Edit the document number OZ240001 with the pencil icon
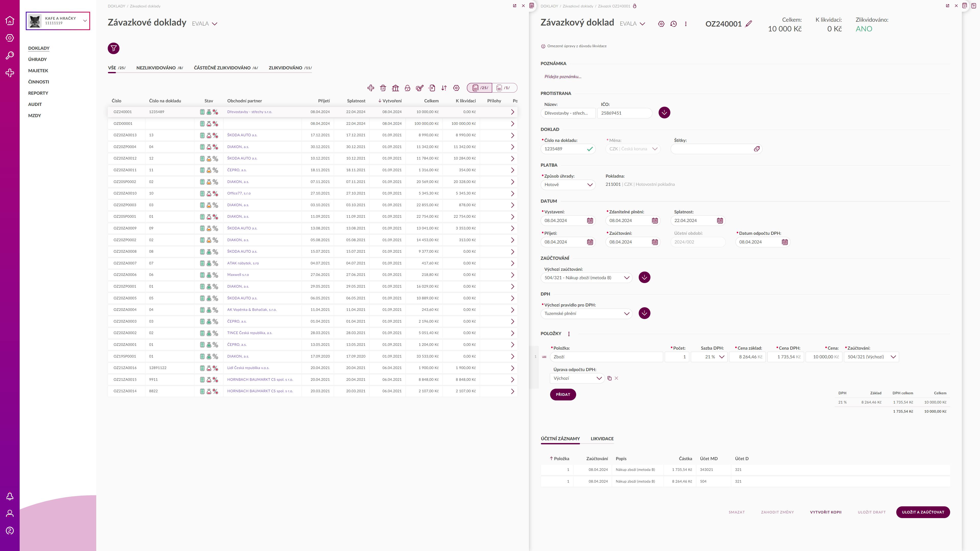Viewport: 980px width, 551px height. [748, 23]
